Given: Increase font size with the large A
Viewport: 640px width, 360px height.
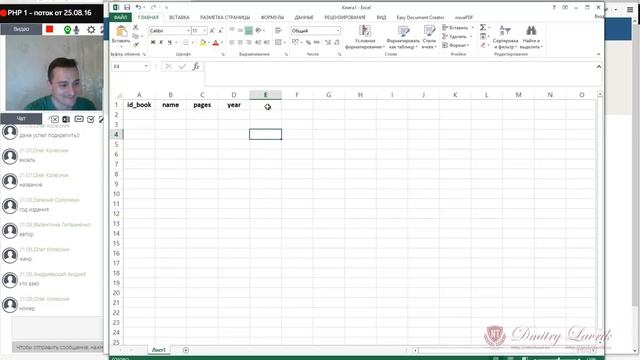Looking at the screenshot, I should 212,31.
